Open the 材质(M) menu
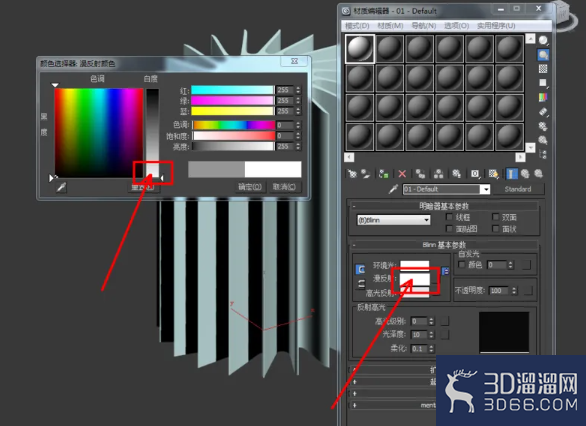This screenshot has height=426, width=586. tap(391, 26)
